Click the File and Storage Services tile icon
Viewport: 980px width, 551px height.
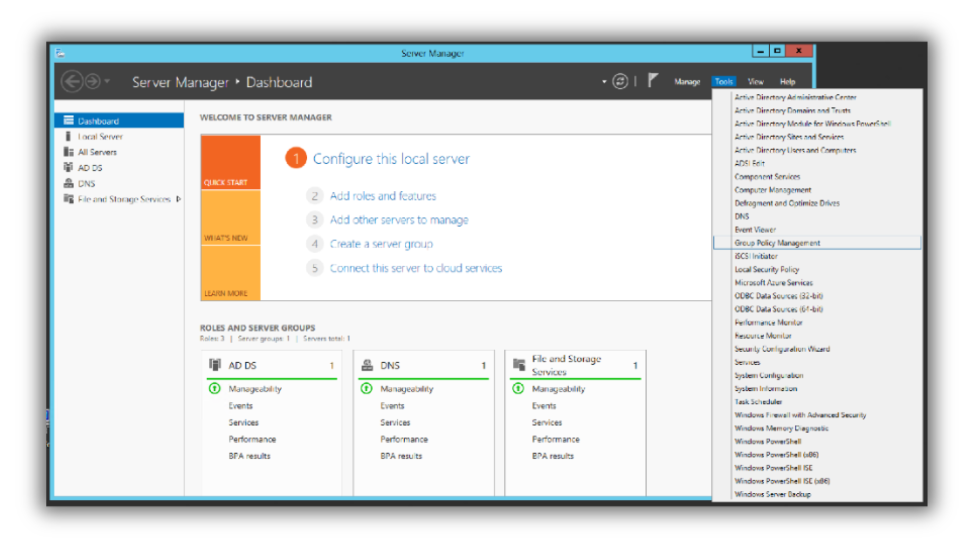coord(519,364)
